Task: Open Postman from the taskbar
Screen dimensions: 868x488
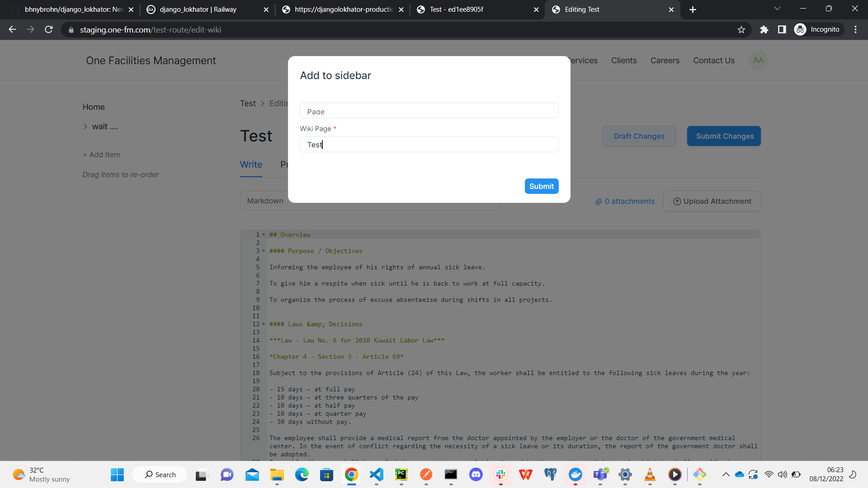Action: click(x=426, y=475)
